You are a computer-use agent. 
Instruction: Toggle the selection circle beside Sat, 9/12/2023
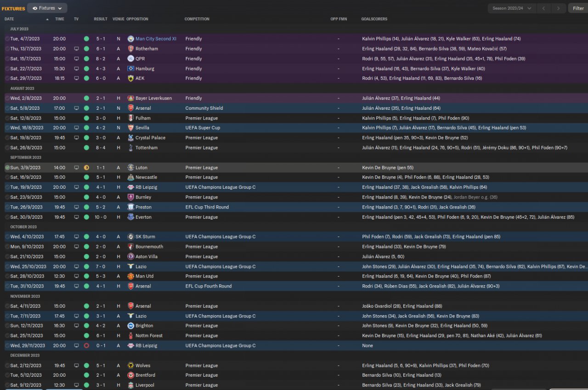coord(7,385)
